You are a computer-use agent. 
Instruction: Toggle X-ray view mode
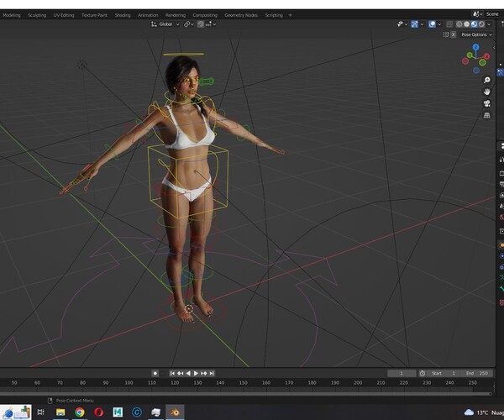click(449, 24)
